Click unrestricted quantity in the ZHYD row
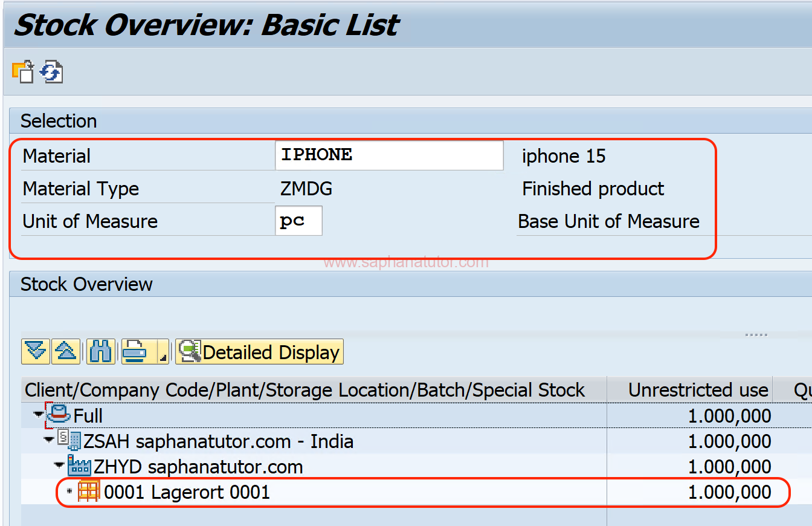Image resolution: width=812 pixels, height=526 pixels. 729,467
